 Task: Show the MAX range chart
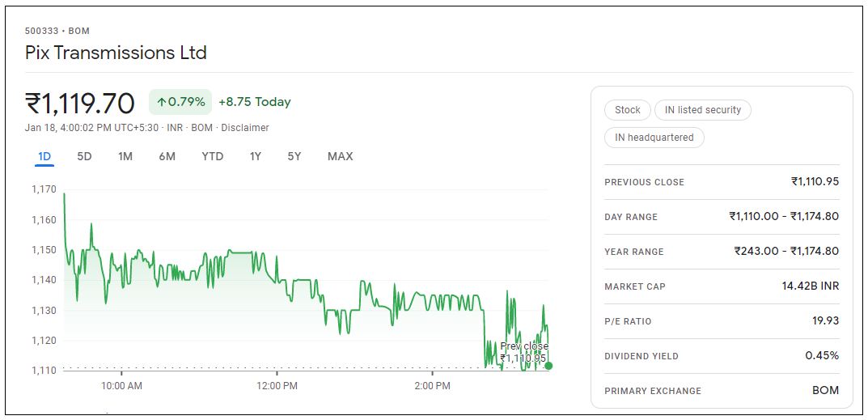(340, 157)
